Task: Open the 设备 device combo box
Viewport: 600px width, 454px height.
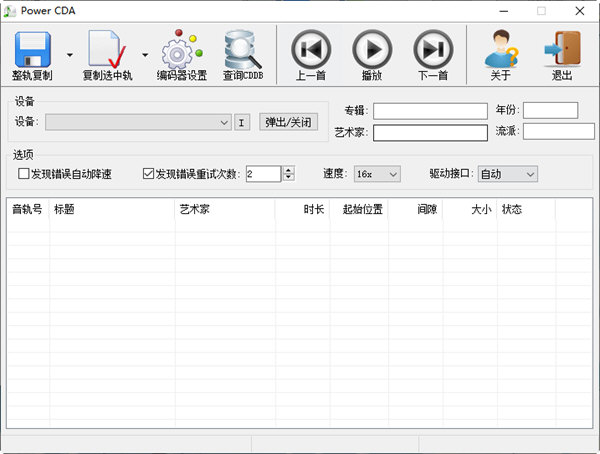Action: click(x=138, y=122)
